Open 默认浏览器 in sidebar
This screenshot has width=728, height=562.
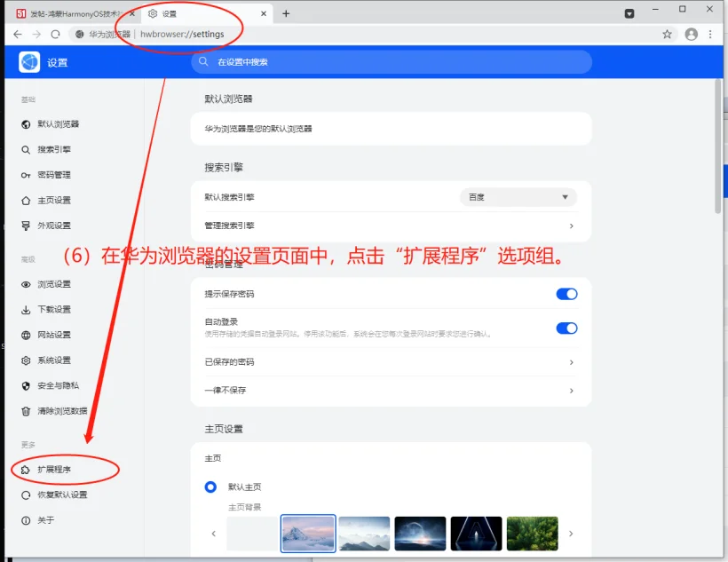(50, 124)
